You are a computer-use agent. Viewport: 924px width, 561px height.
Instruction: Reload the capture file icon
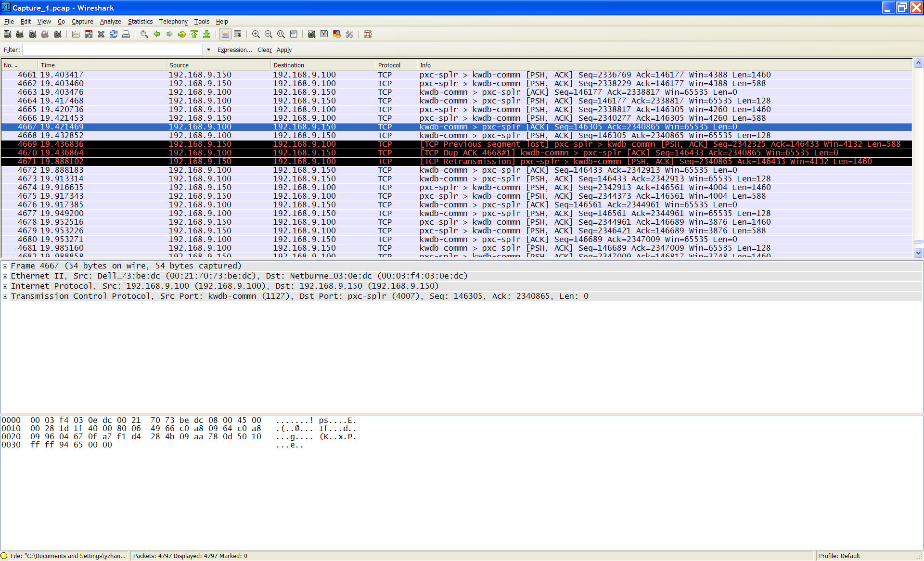(114, 34)
